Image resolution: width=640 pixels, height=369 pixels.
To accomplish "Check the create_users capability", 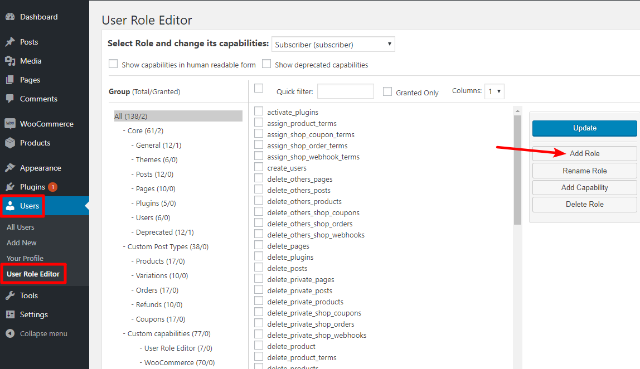I will [x=258, y=167].
